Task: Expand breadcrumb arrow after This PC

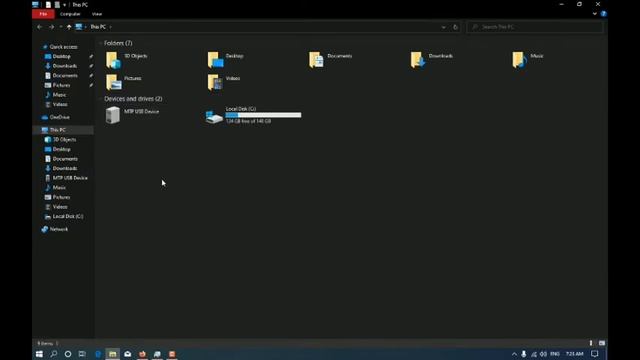Action: pyautogui.click(x=110, y=27)
